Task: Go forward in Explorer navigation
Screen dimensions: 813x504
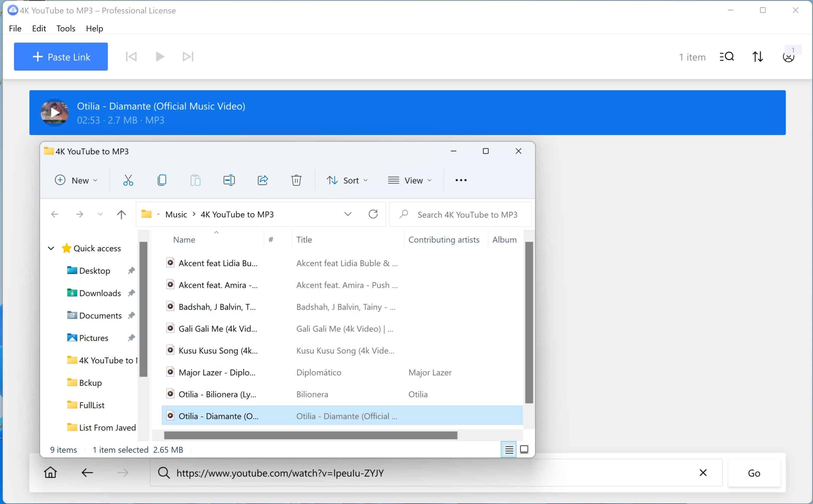Action: click(x=79, y=214)
